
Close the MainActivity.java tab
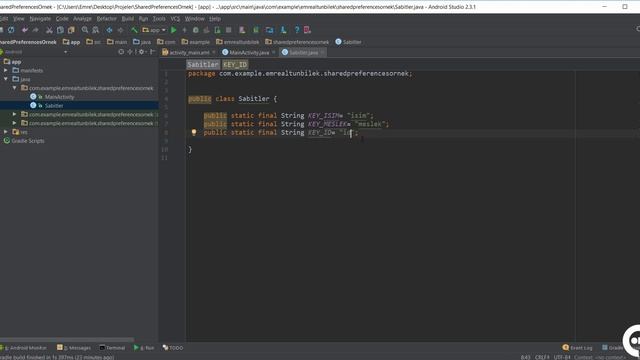[273, 52]
